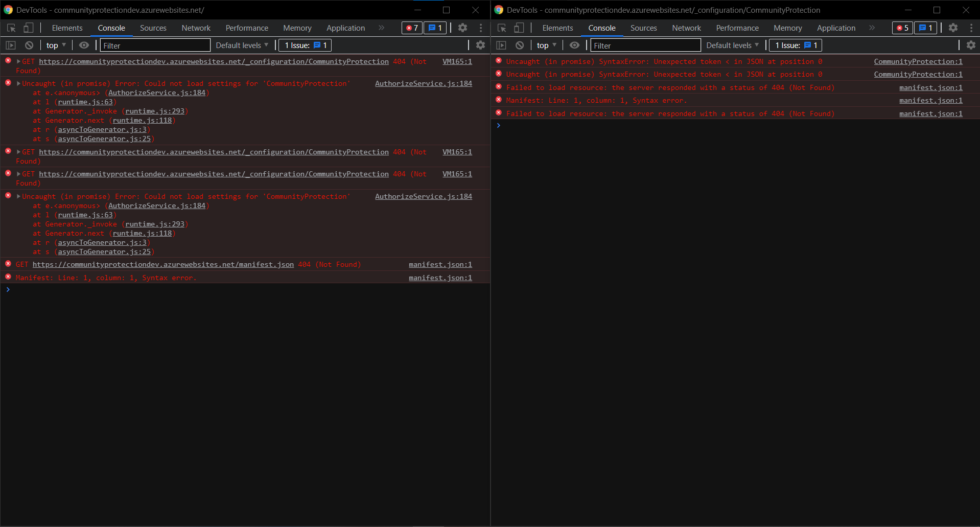Screen dimensions: 980x527
Task: Open Default levels dropdown in left console
Action: (242, 45)
